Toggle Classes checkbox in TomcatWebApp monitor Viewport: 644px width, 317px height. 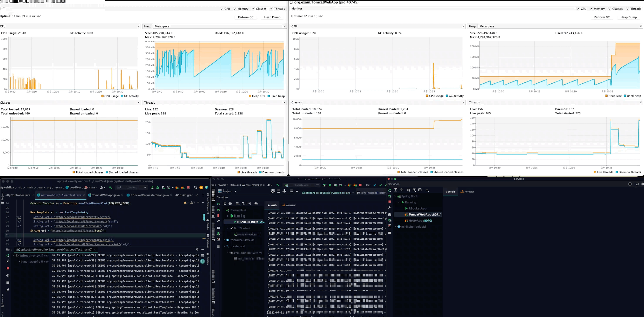[609, 9]
